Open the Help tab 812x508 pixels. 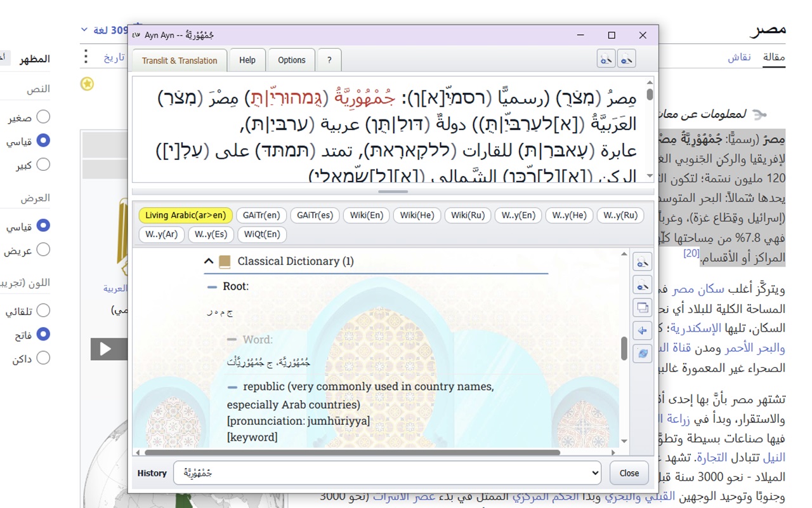click(247, 60)
